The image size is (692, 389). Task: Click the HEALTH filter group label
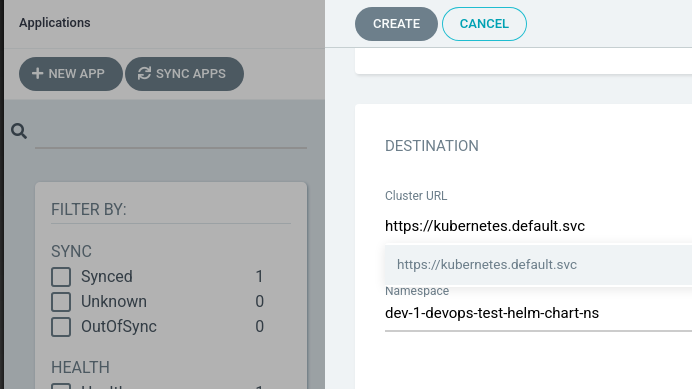(x=80, y=367)
